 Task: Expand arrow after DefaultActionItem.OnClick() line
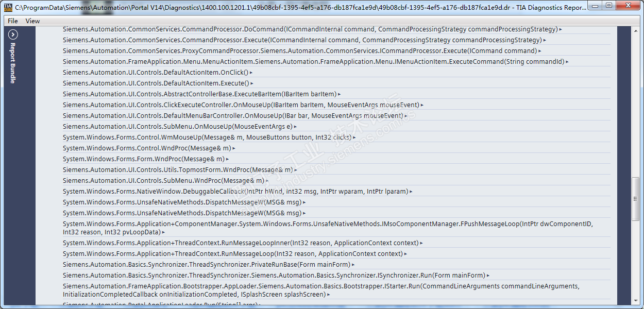point(251,73)
